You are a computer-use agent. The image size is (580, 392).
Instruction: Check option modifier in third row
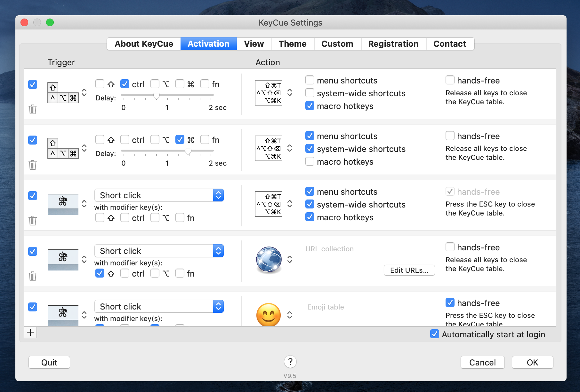click(155, 218)
